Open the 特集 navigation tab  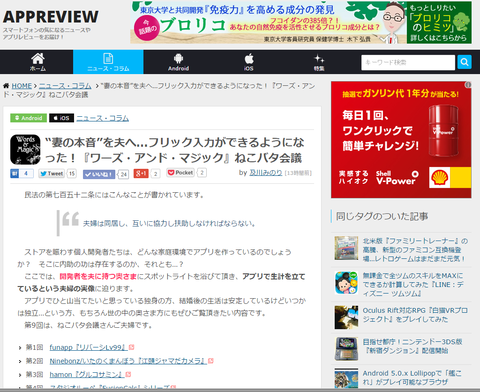(x=319, y=62)
